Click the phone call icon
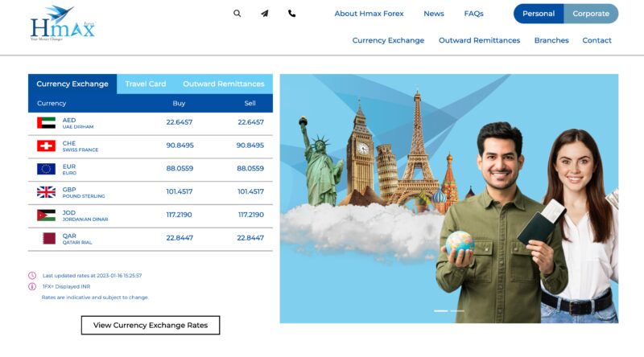 tap(291, 14)
